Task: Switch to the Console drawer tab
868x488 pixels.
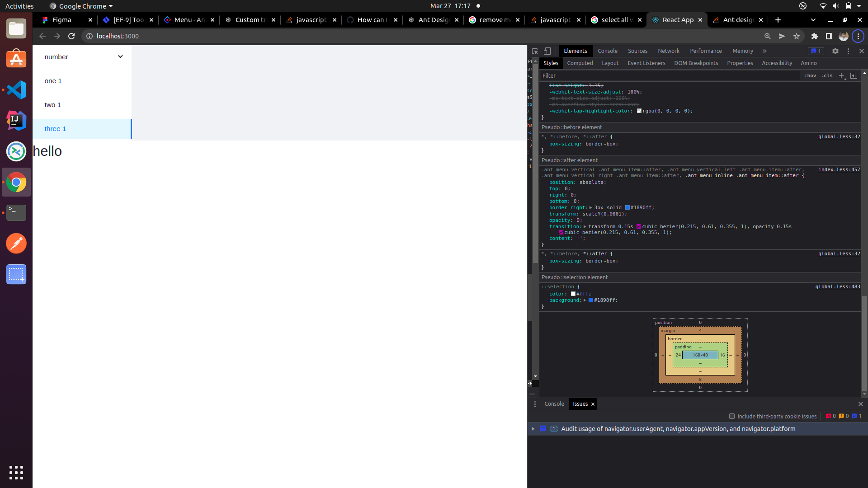Action: point(554,404)
